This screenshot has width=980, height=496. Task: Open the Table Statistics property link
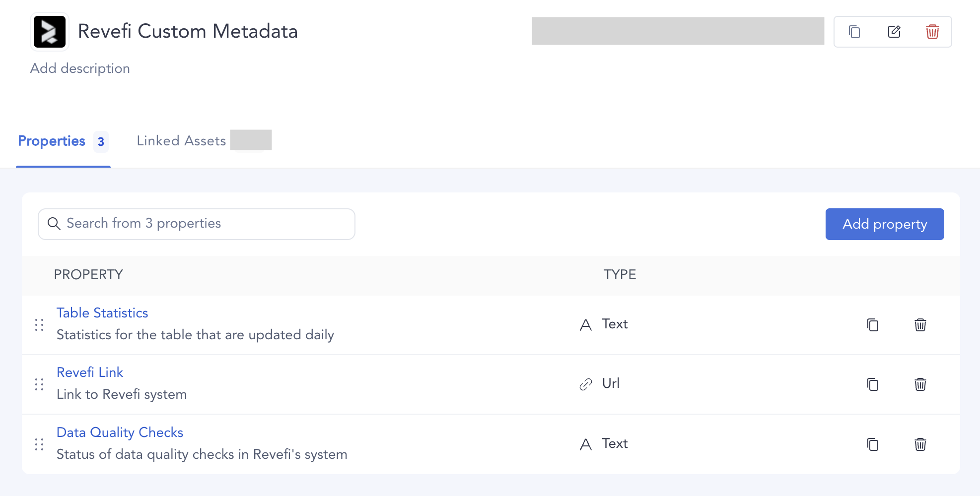[x=102, y=313]
